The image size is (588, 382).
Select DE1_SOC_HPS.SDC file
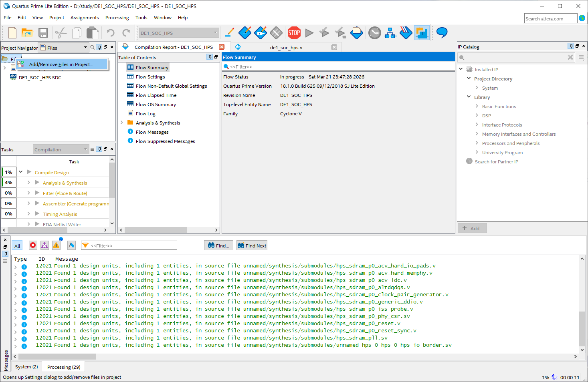click(40, 77)
